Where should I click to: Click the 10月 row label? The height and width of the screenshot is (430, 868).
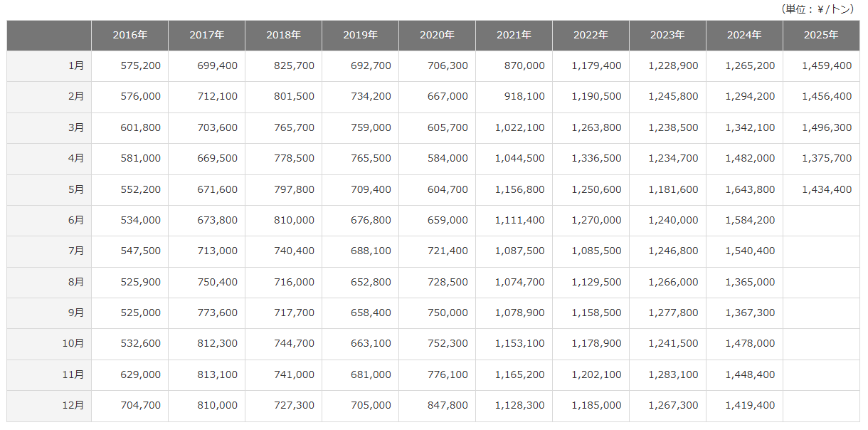coord(73,343)
